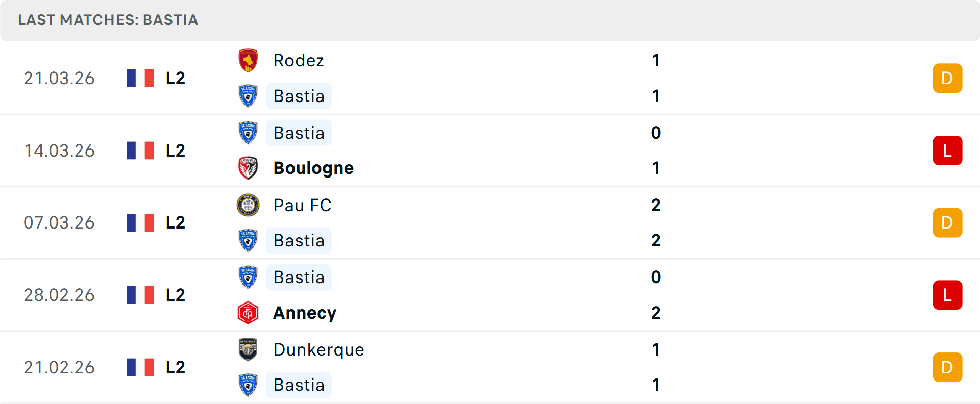Click the draw badge for Dunkerque match
This screenshot has height=404, width=980.
pyautogui.click(x=947, y=367)
